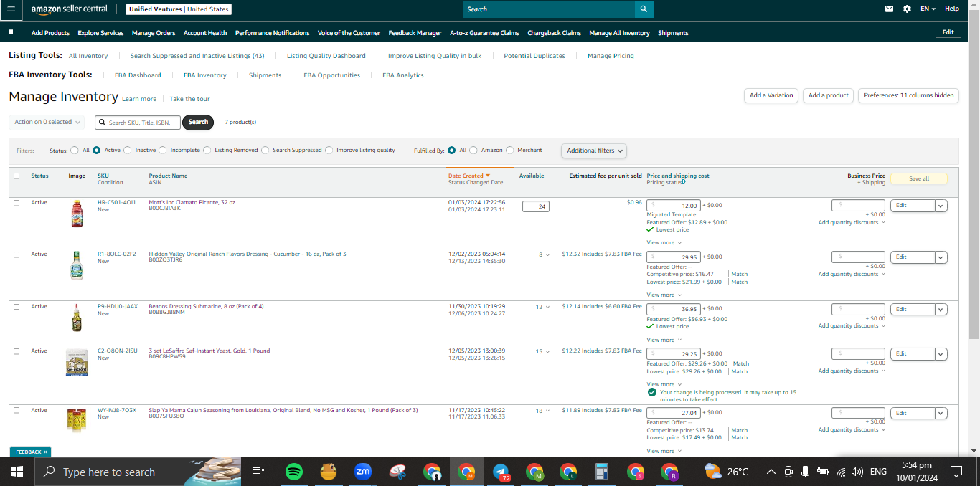The width and height of the screenshot is (980, 486).
Task: Close the Feedback tab
Action: [45, 452]
